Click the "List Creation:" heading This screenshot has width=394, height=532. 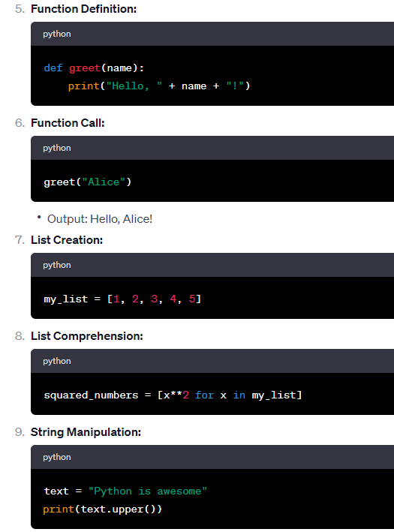pyautogui.click(x=67, y=240)
